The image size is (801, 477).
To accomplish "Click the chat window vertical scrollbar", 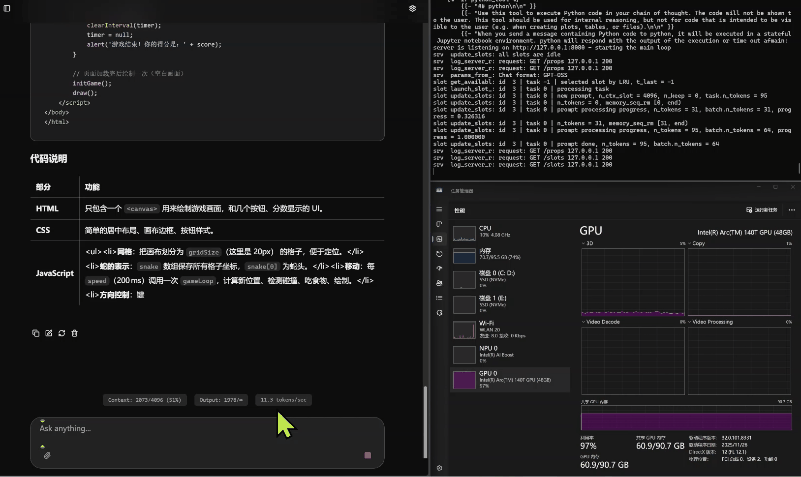I will (425, 422).
